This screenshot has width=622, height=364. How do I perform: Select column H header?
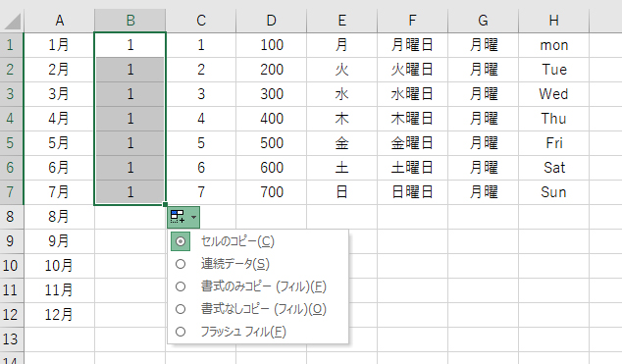(553, 21)
